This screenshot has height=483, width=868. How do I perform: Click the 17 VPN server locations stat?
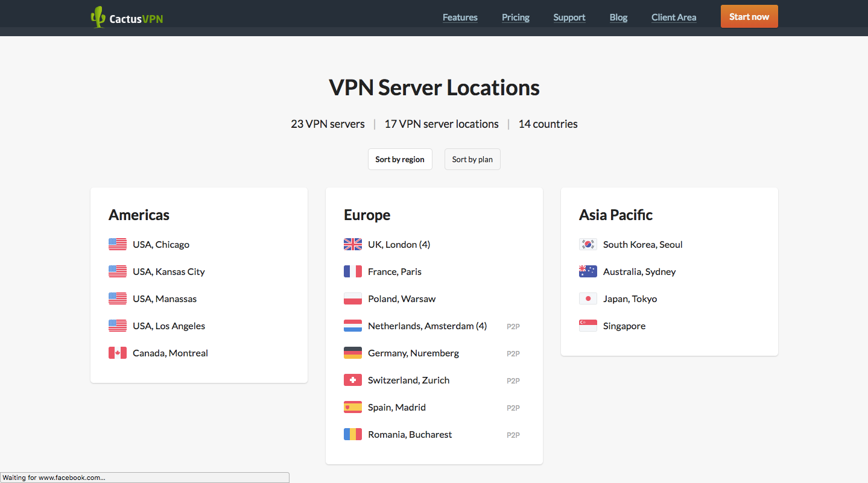(442, 124)
